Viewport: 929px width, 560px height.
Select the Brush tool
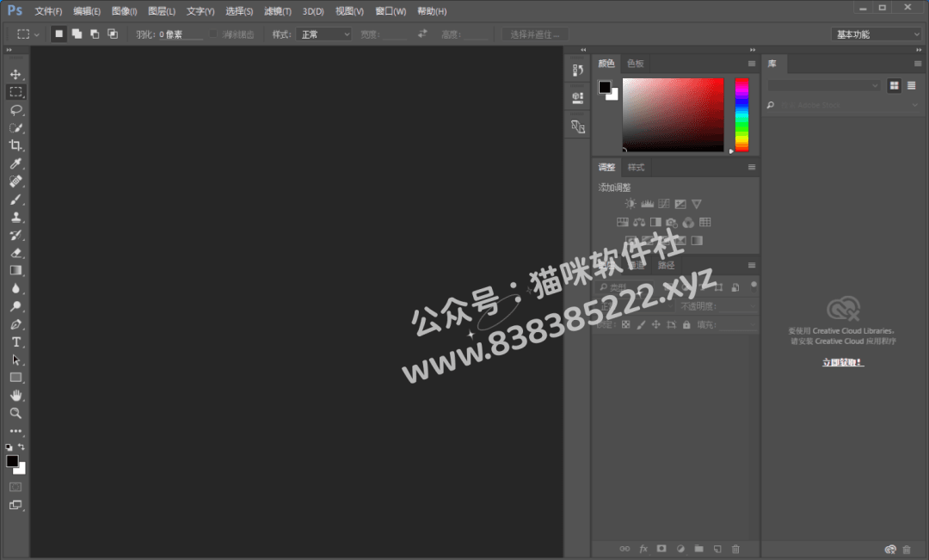coord(15,200)
